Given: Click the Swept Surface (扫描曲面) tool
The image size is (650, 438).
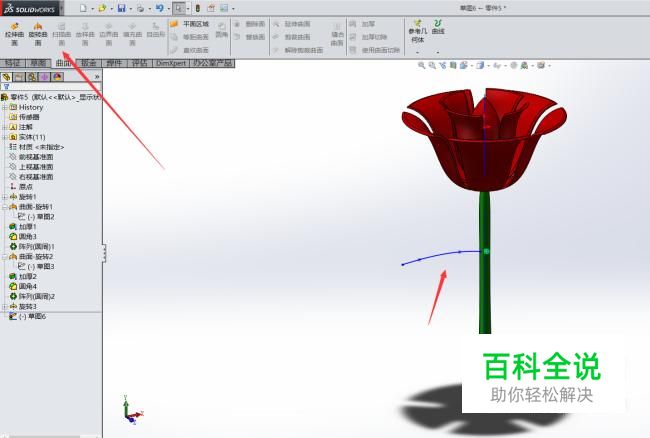Looking at the screenshot, I should point(62,34).
